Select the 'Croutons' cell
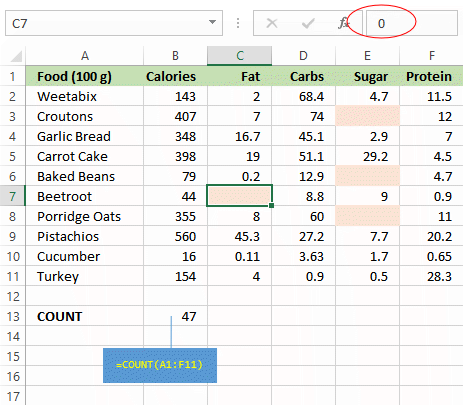The height and width of the screenshot is (405, 463). point(85,116)
